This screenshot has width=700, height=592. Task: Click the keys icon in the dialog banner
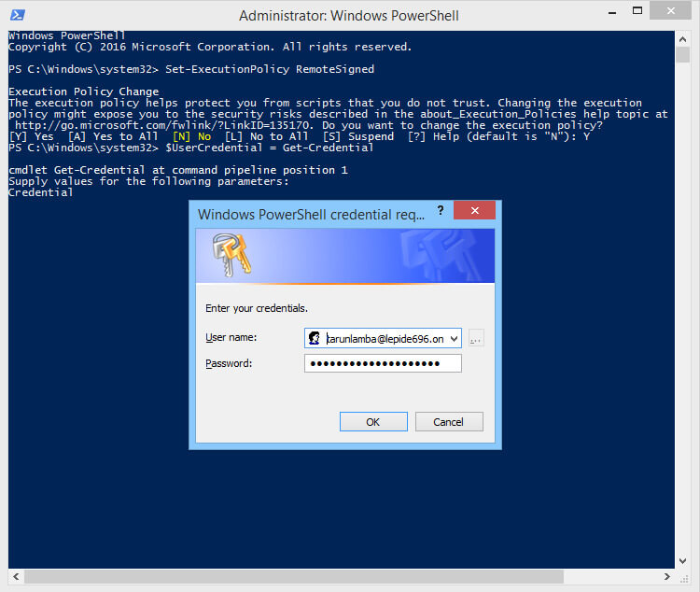pyautogui.click(x=231, y=255)
